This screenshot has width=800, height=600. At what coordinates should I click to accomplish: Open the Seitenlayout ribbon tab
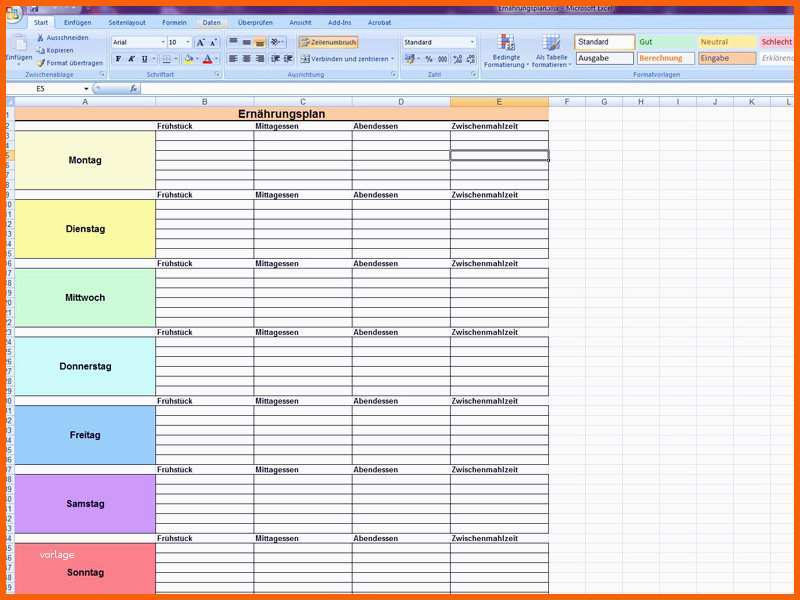pos(126,22)
